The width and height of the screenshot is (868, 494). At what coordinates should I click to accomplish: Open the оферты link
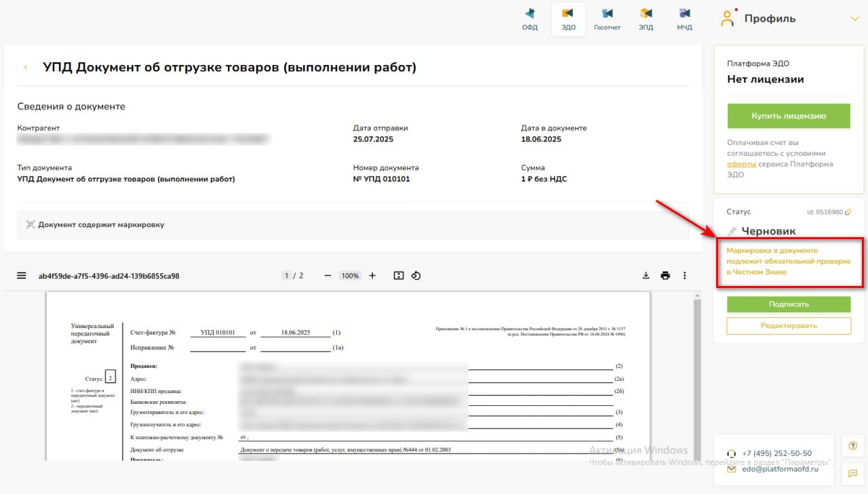point(741,164)
